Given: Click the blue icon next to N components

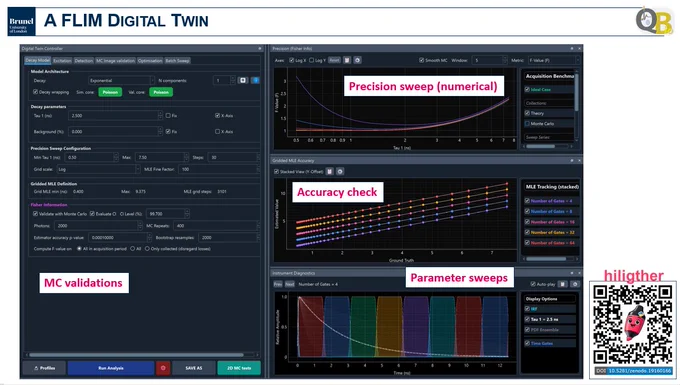Looking at the screenshot, I should click(x=255, y=80).
